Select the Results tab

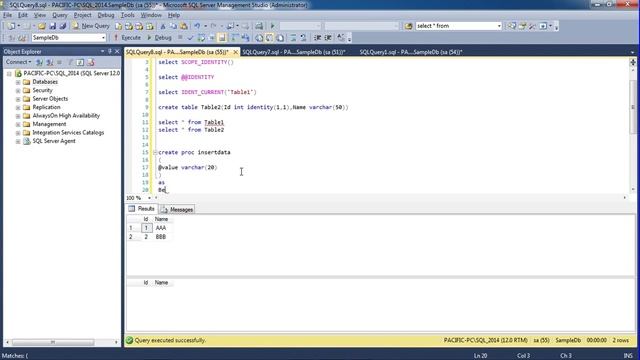[141, 209]
